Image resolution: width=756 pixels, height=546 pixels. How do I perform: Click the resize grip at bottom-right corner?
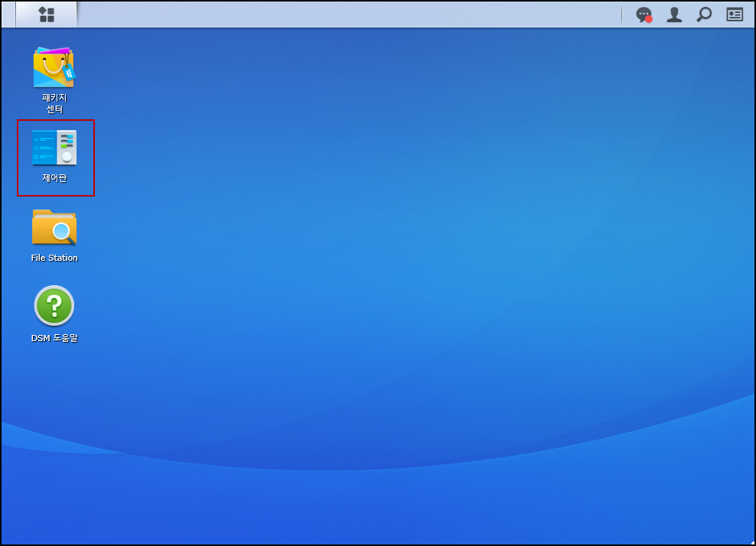pos(752,543)
